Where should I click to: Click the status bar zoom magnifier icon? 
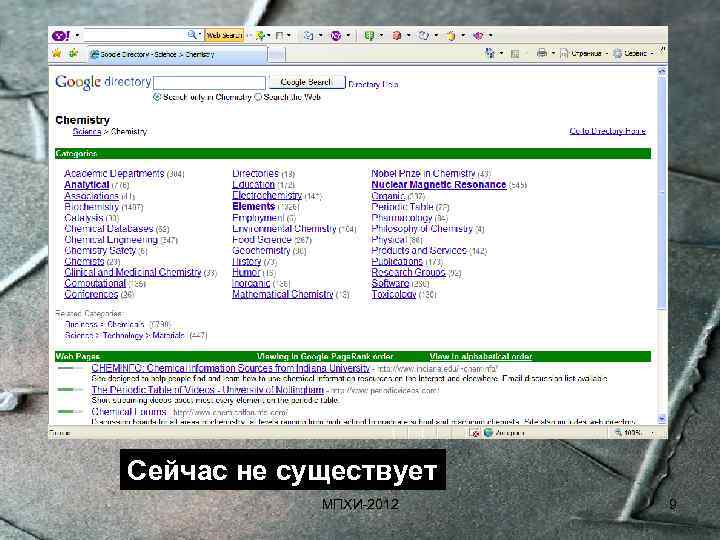(x=618, y=433)
